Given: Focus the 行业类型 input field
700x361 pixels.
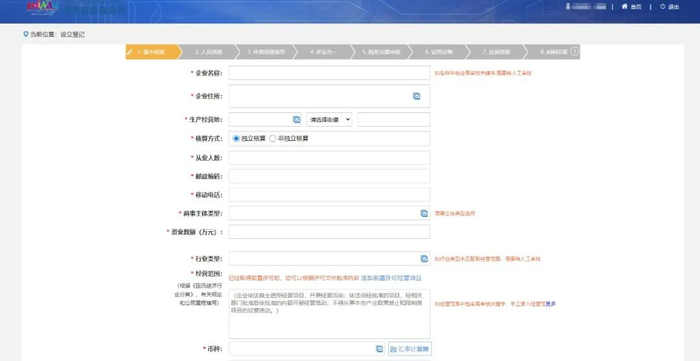Looking at the screenshot, I should [329, 258].
